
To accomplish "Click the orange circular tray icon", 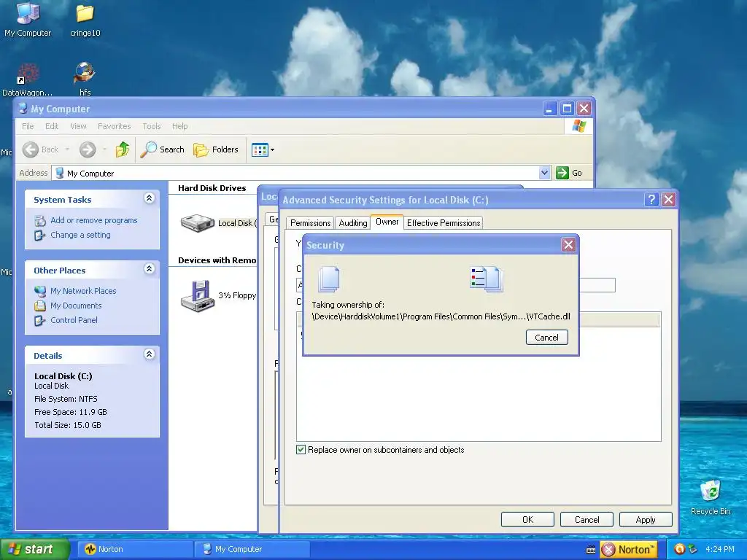I will coord(679,549).
